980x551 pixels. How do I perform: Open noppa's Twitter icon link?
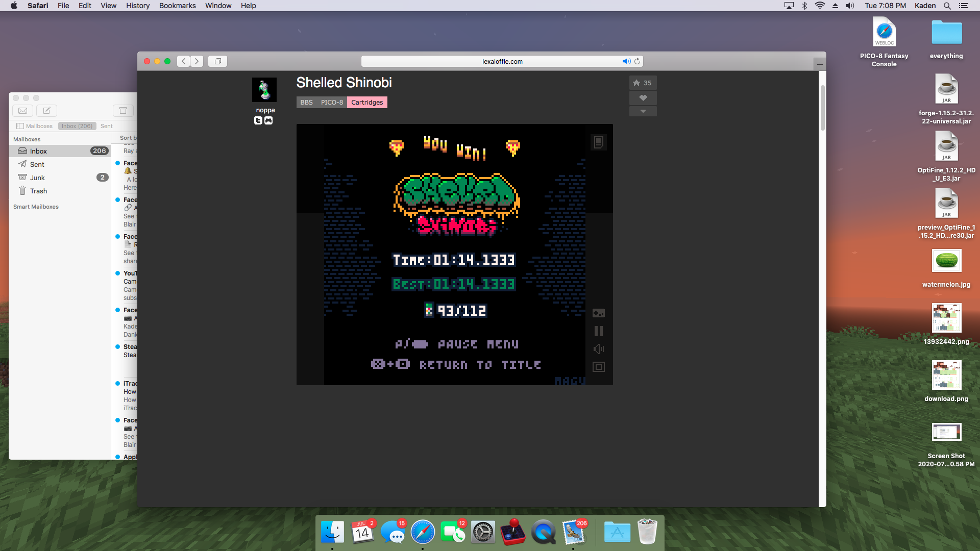pyautogui.click(x=258, y=120)
